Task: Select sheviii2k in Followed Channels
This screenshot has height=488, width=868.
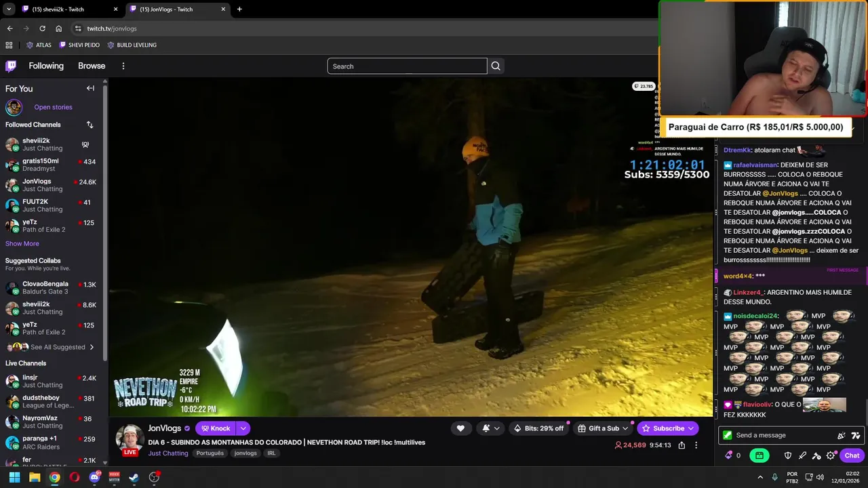Action: pos(52,144)
